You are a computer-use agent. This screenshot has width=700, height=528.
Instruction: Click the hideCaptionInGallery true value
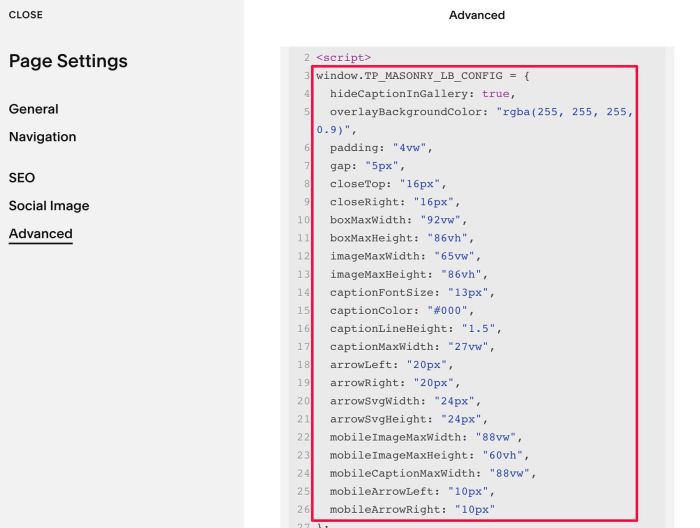[495, 94]
